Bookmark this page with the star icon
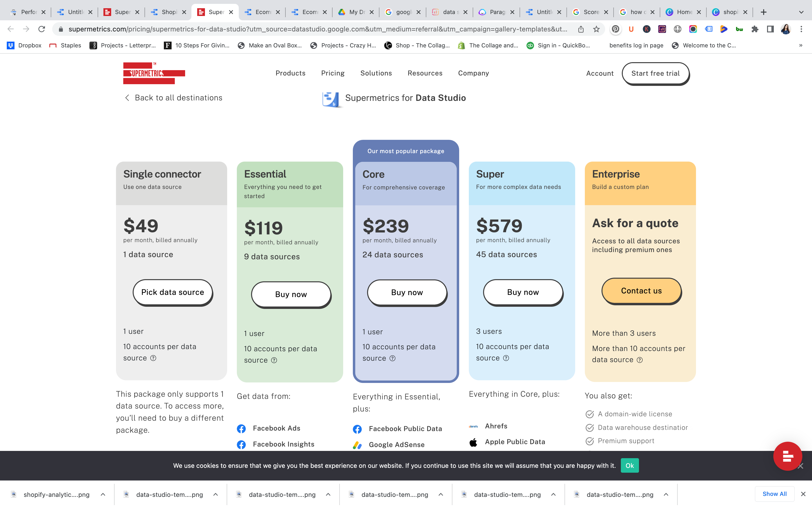 click(596, 29)
